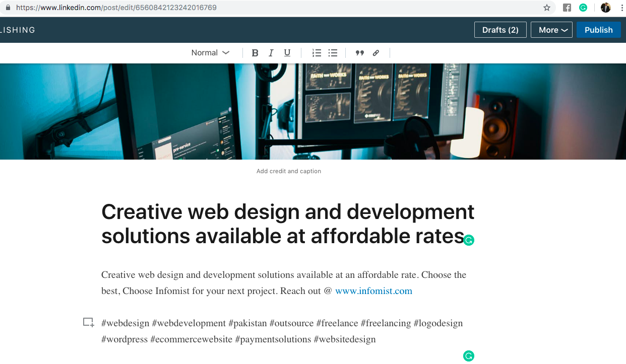Insert a hyperlink with link icon
Image resolution: width=626 pixels, height=364 pixels.
(x=376, y=53)
